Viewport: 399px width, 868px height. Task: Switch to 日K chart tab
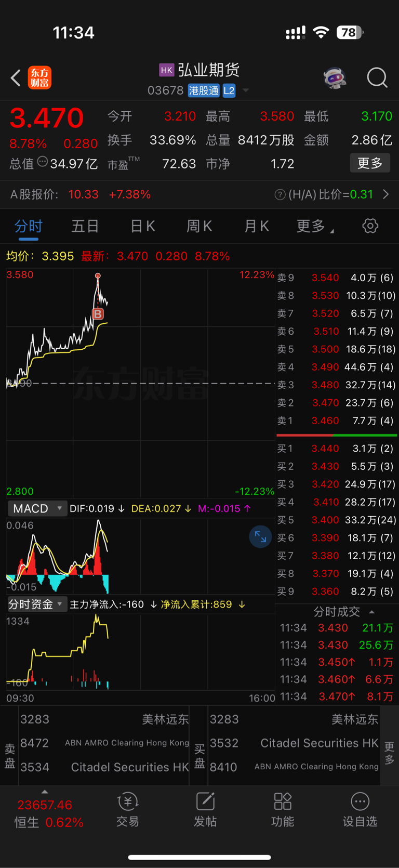[142, 226]
